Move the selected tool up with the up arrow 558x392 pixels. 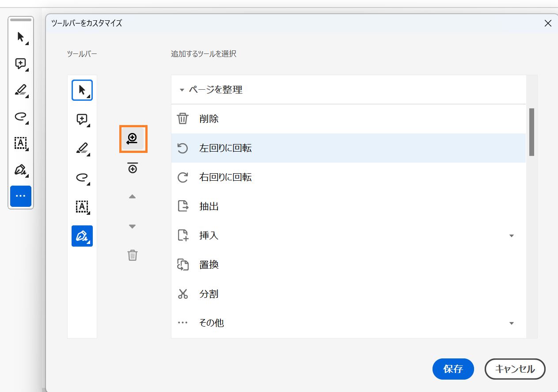132,196
